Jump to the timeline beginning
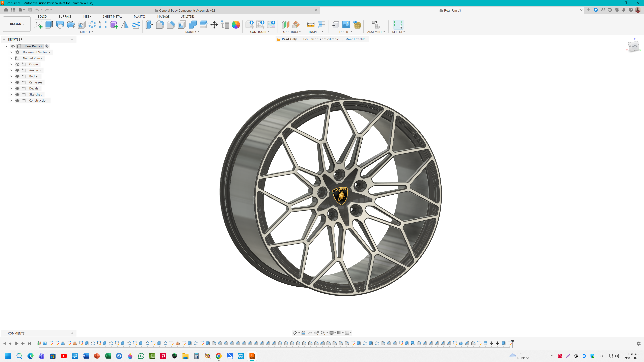Image resolution: width=644 pixels, height=362 pixels. click(x=4, y=344)
